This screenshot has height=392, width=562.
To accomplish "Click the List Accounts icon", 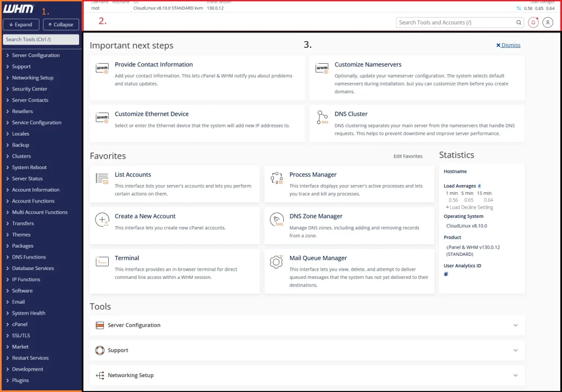I will (102, 178).
